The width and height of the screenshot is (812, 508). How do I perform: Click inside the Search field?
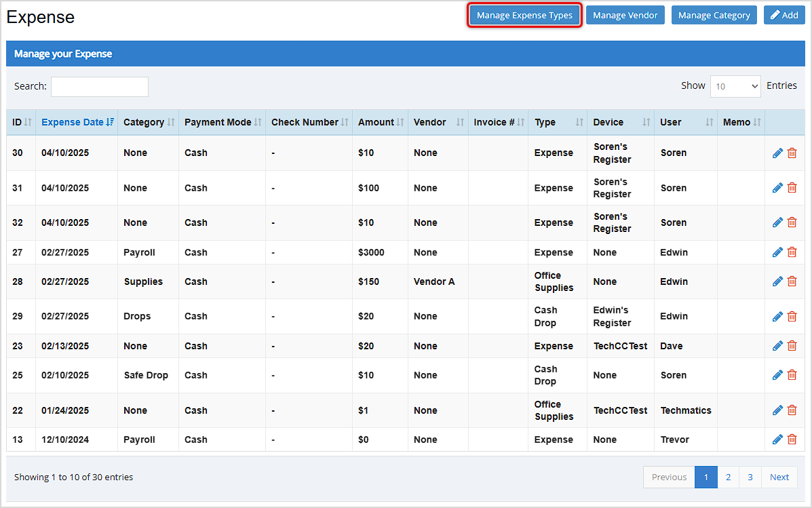(99, 86)
